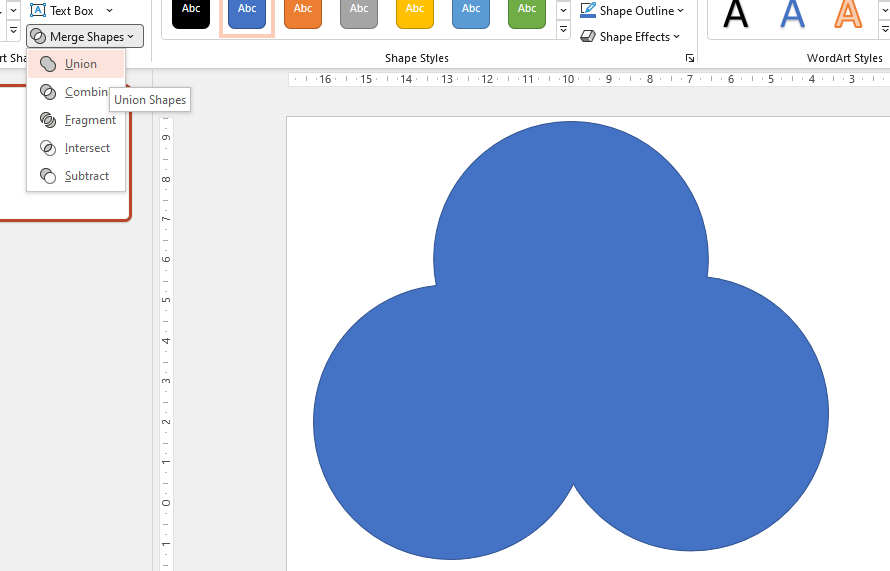This screenshot has height=571, width=890.
Task: Apply the gray shape style preset
Action: [359, 11]
